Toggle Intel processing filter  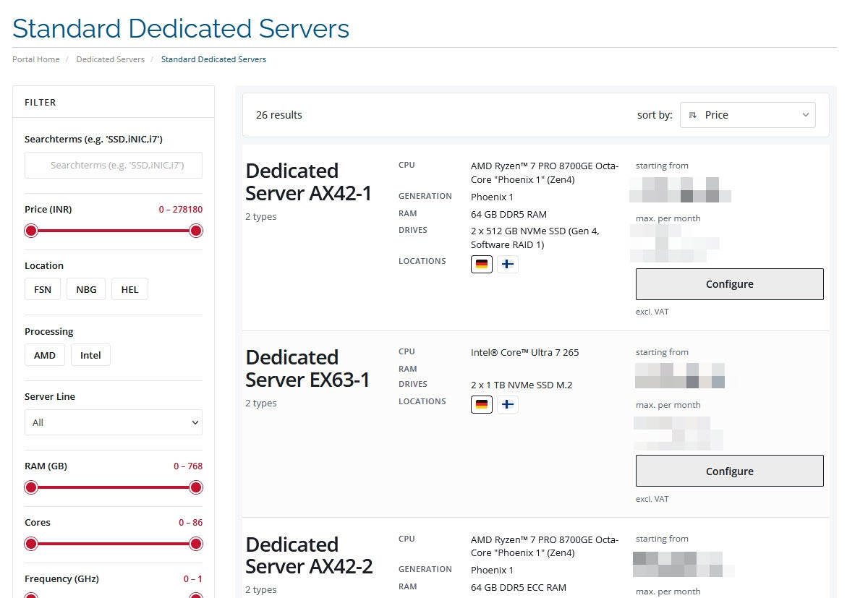(90, 355)
